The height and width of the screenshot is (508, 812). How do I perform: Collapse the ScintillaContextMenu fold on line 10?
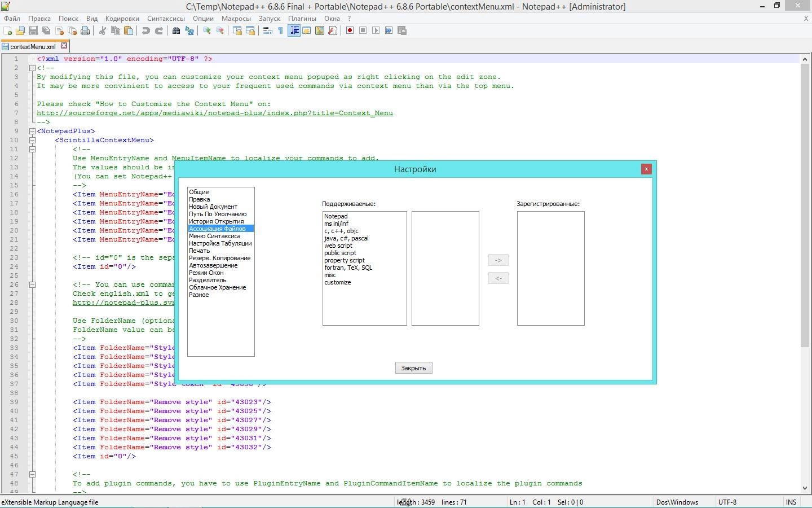32,140
